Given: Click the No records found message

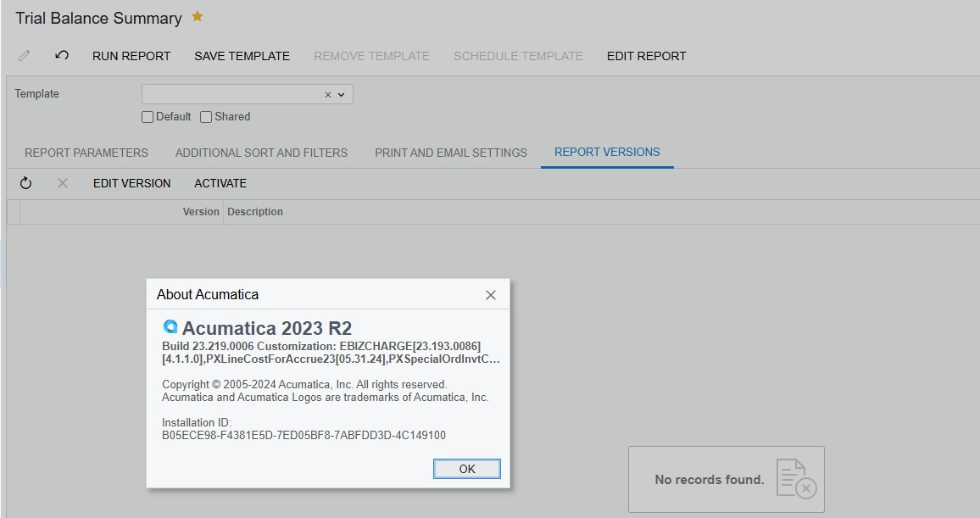Looking at the screenshot, I should (710, 480).
